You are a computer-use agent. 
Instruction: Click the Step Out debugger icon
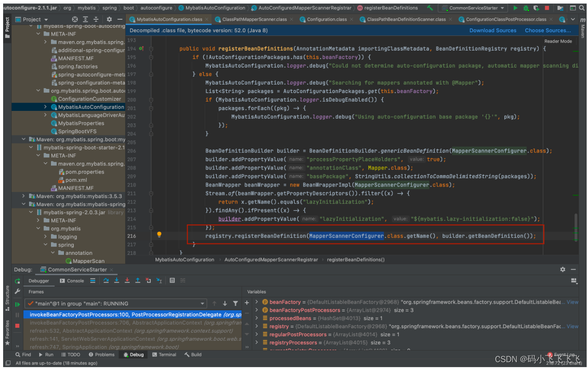click(138, 281)
